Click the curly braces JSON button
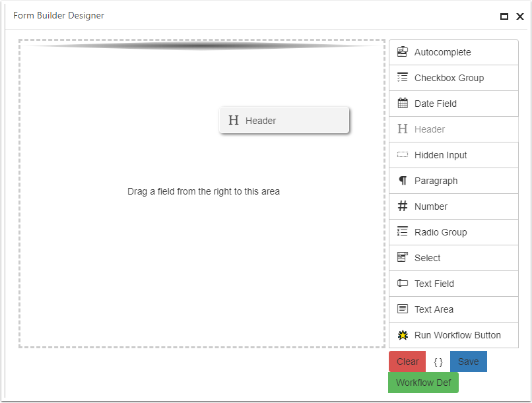Viewport: 532px width, 403px height. [x=438, y=362]
